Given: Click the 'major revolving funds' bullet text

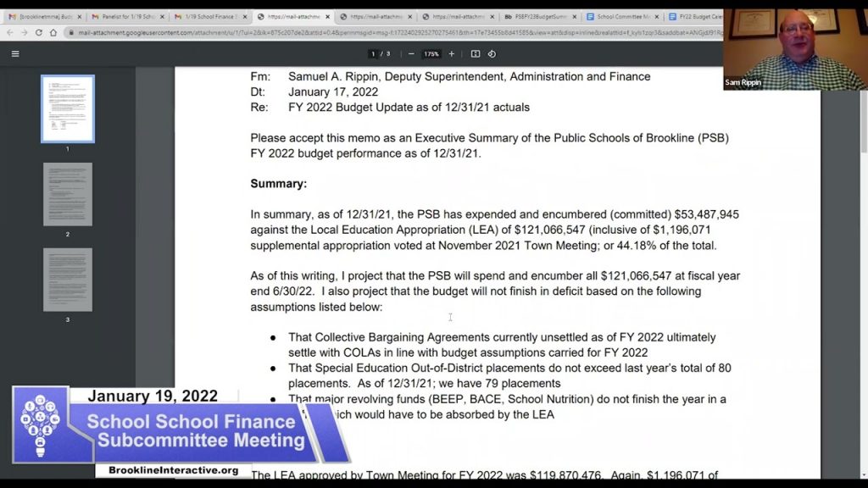Looking at the screenshot, I should pos(507,407).
